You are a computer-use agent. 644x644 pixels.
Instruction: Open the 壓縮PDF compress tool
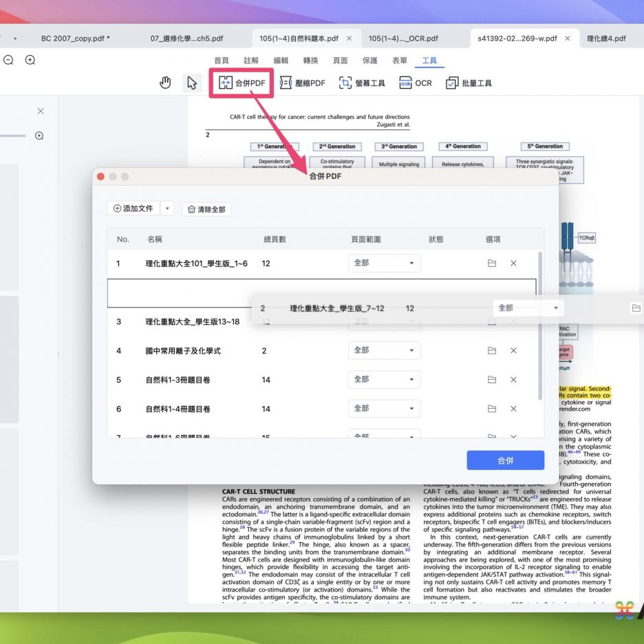pos(303,83)
